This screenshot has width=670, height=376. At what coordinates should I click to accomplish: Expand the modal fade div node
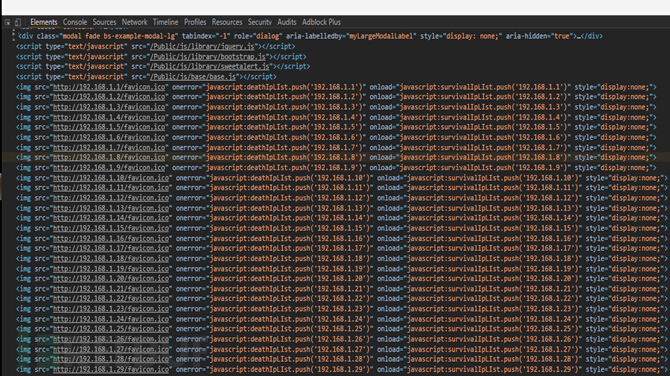[x=14, y=36]
